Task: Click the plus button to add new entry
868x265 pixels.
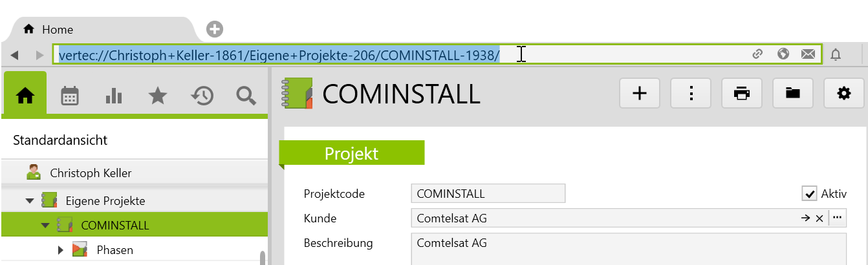Action: (639, 94)
